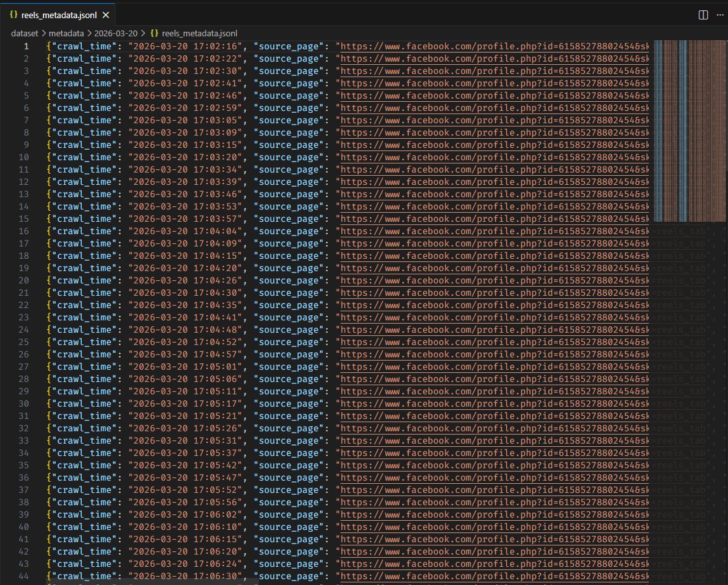Click line number 44 gutter
This screenshot has width=728, height=585.
[25, 576]
